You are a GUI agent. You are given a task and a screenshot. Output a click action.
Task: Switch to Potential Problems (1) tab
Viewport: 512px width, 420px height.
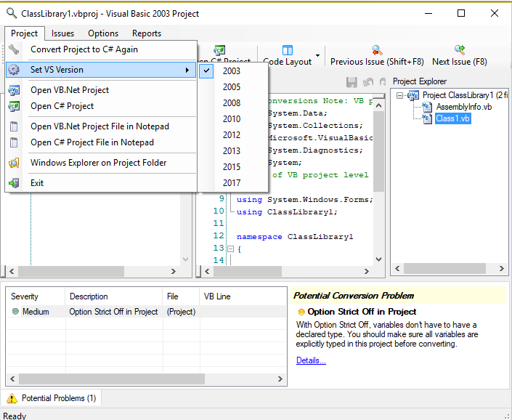click(x=52, y=398)
